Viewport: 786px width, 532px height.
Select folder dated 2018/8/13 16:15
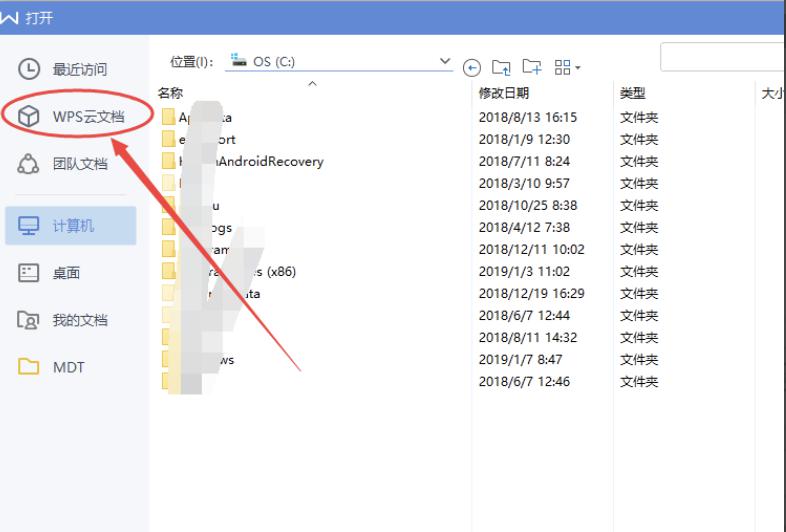pos(410,117)
